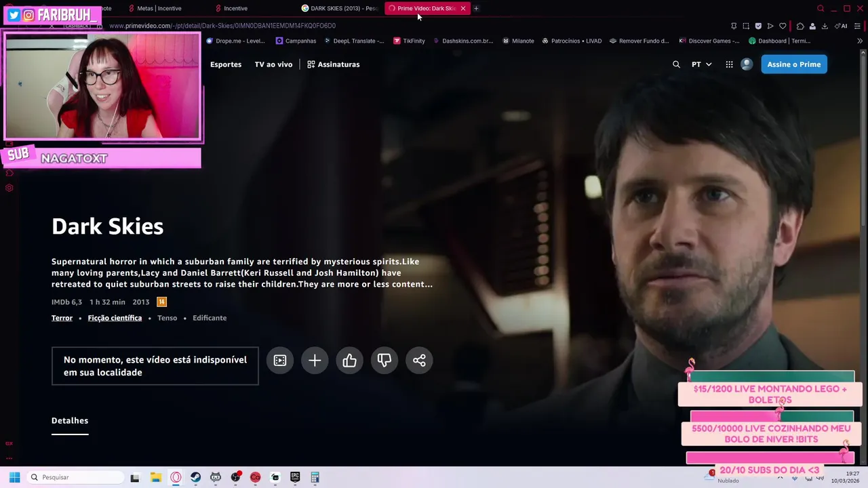
Task: Expand the PT language dropdown
Action: click(x=701, y=64)
